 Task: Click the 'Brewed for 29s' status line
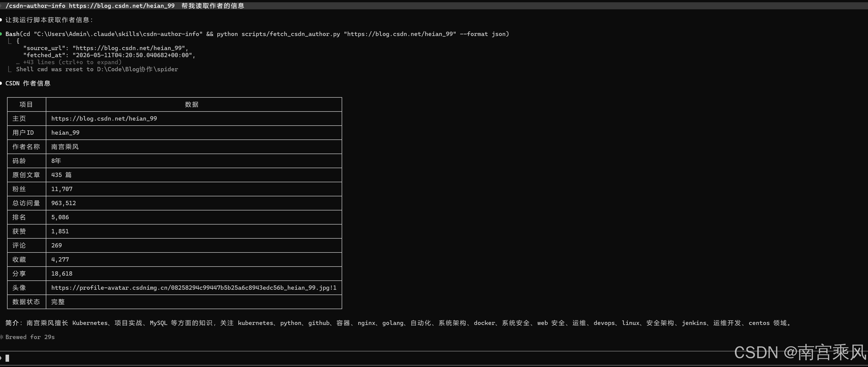[30, 337]
